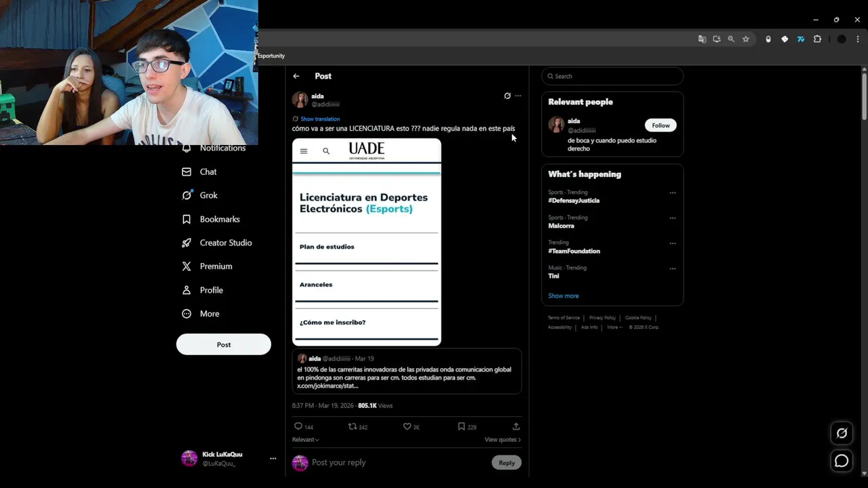Open Terms of Service footer link
This screenshot has height=488, width=868.
pos(564,318)
